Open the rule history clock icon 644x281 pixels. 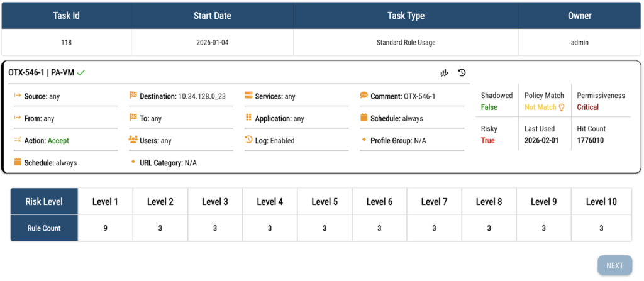462,73
